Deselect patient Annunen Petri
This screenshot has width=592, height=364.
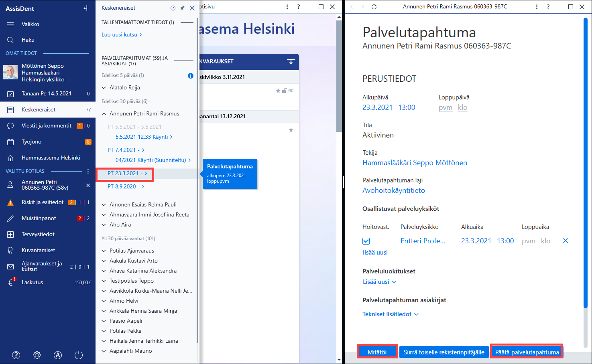88,186
